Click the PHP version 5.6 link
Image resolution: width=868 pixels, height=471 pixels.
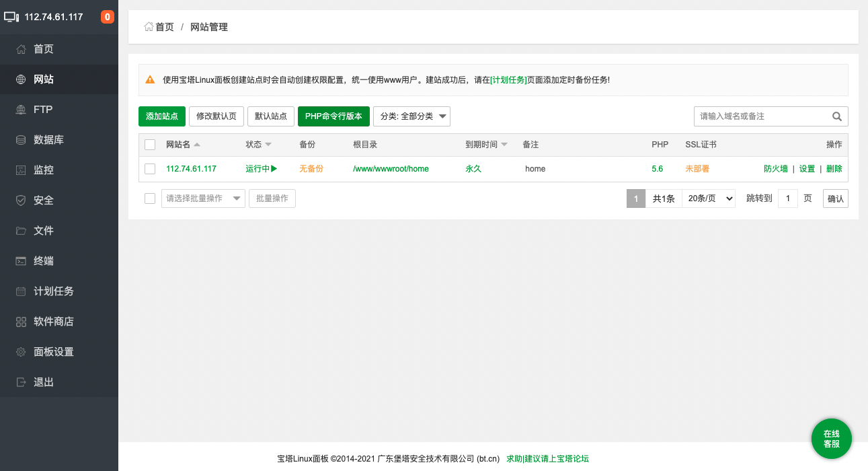pos(657,169)
